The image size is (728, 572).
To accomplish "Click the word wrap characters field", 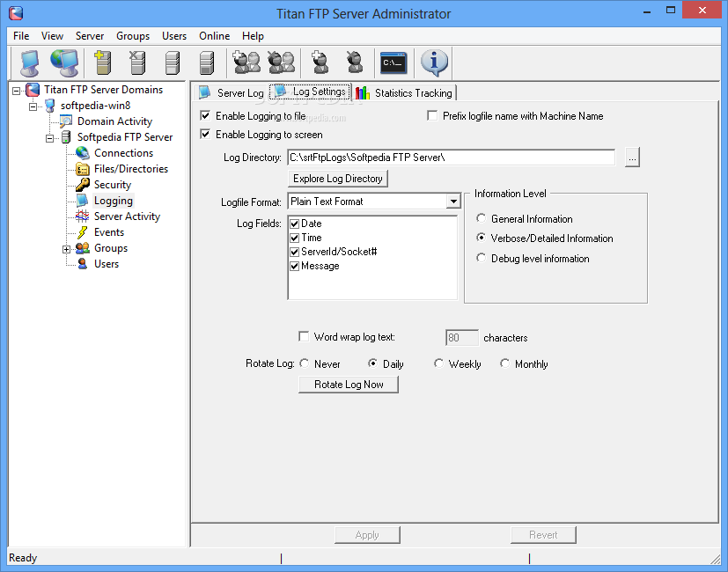I will [461, 338].
